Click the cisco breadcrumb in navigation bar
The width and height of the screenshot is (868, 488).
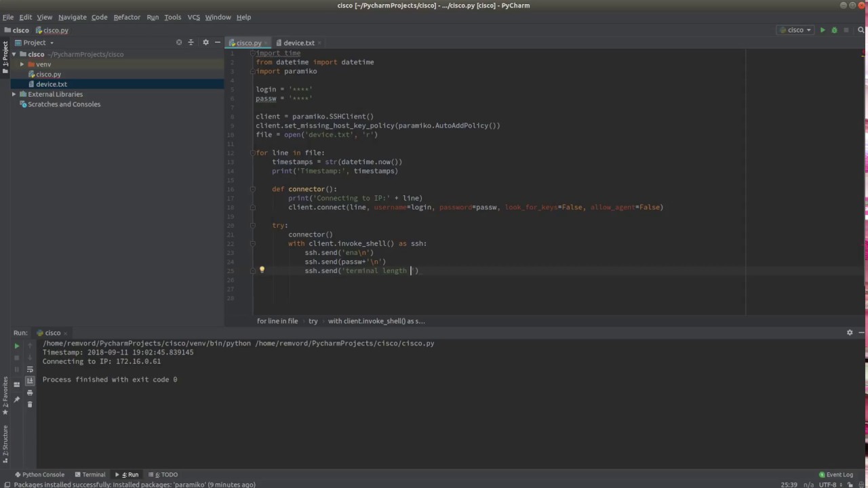coord(16,30)
